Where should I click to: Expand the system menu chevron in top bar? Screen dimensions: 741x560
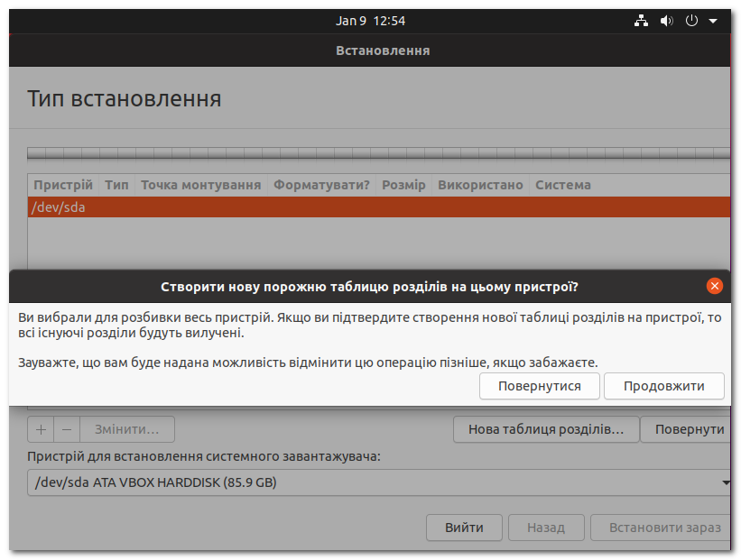click(x=711, y=20)
